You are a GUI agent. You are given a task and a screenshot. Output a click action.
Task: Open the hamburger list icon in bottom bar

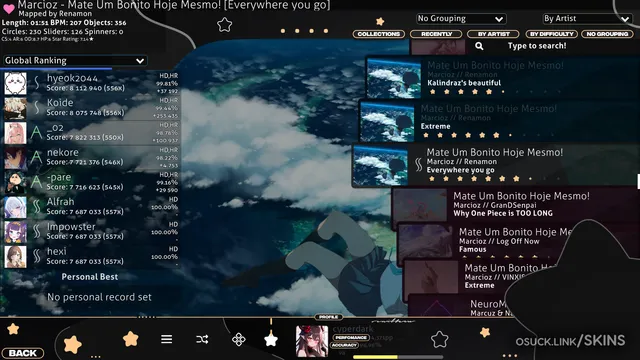(166, 339)
